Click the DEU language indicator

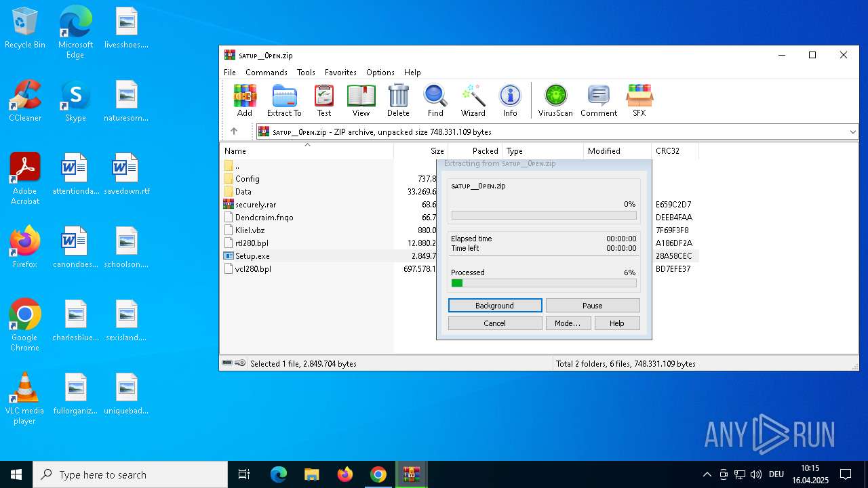[776, 474]
